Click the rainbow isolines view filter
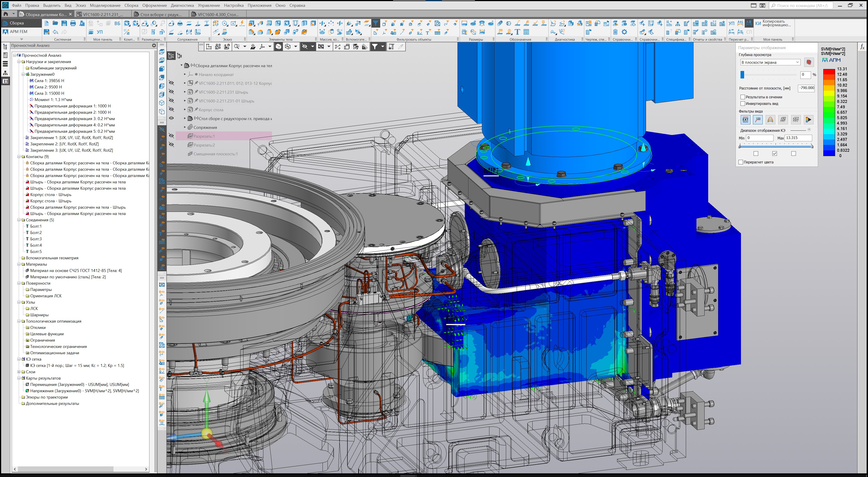Screen dimensions: 868x477 770,119
